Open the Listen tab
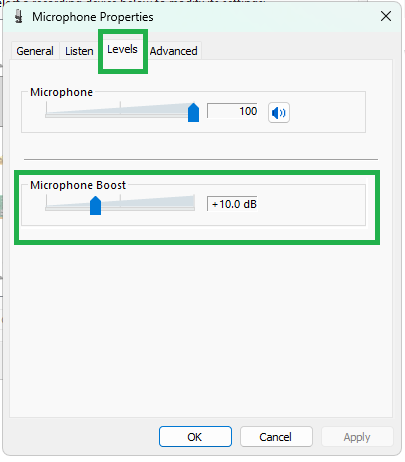The height and width of the screenshot is (462, 405). (79, 51)
